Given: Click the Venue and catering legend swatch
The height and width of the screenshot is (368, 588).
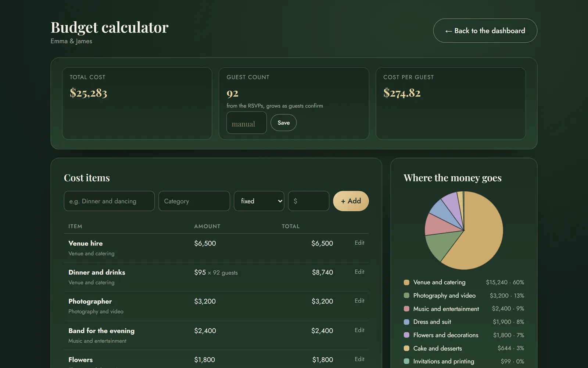Looking at the screenshot, I should click(406, 283).
